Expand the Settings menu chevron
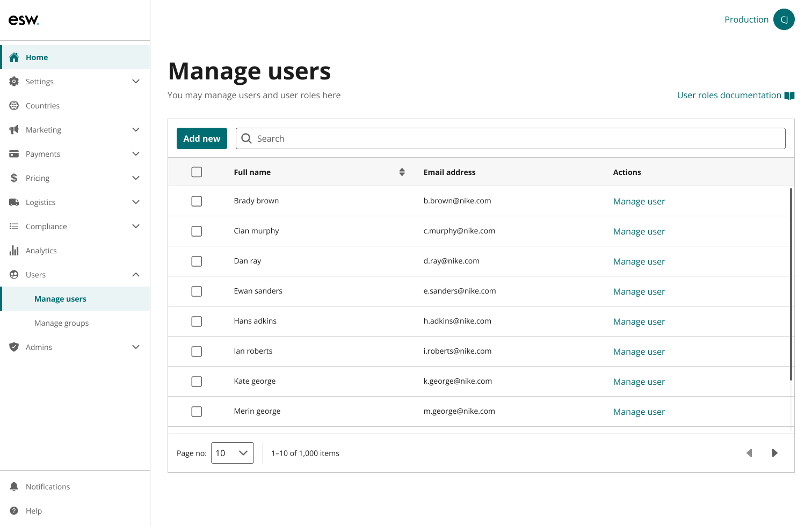 pyautogui.click(x=136, y=82)
